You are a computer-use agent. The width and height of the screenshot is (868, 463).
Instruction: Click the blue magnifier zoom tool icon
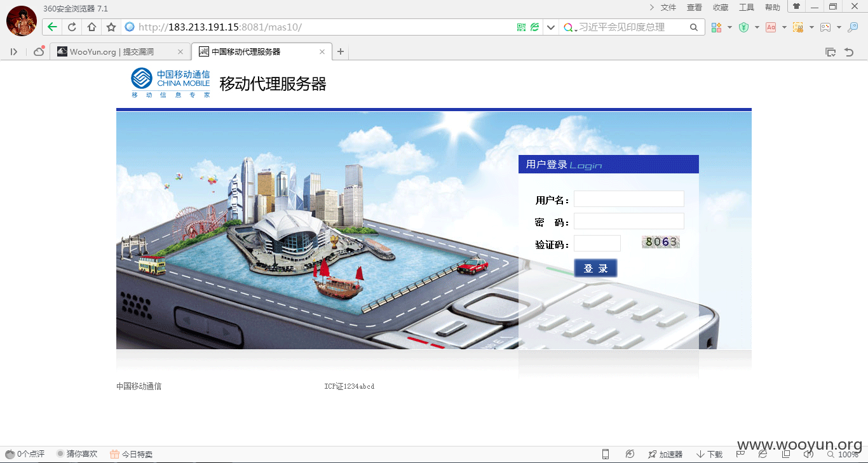[x=853, y=27]
